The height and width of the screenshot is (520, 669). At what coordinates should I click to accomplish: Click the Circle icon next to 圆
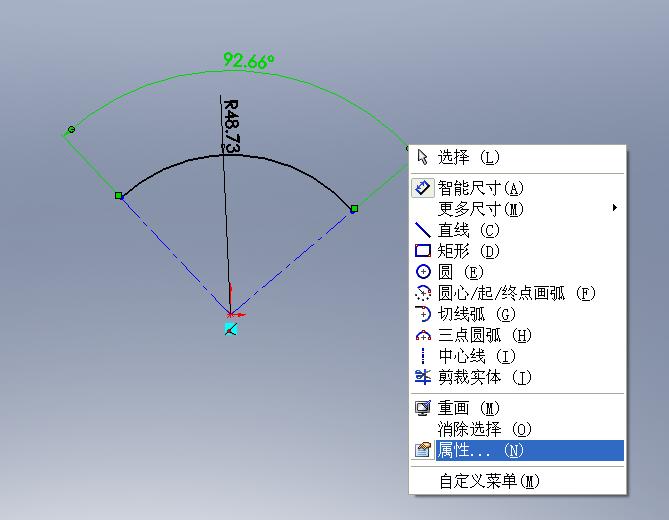[423, 271]
